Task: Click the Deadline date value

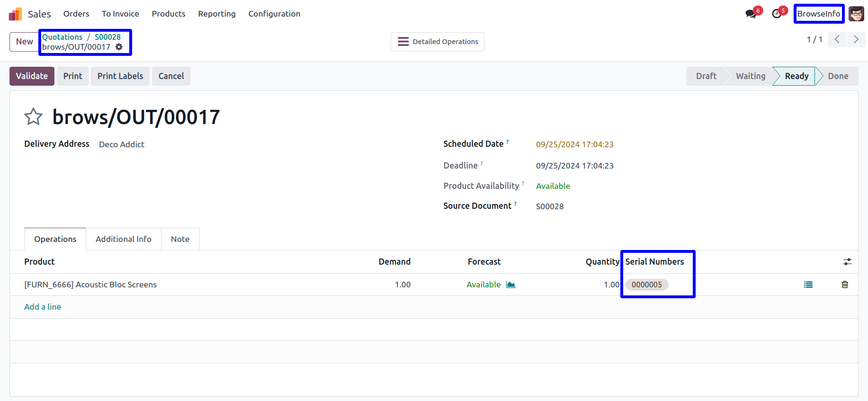Action: [575, 166]
